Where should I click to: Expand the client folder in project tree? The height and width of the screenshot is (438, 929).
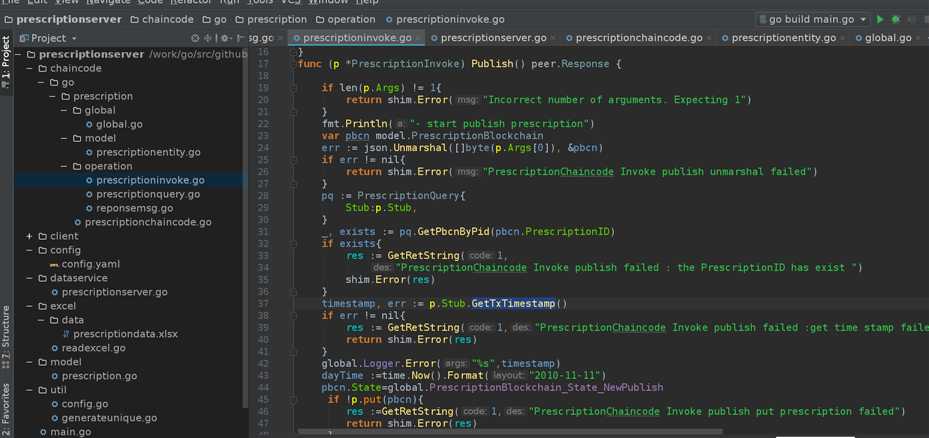tap(28, 236)
